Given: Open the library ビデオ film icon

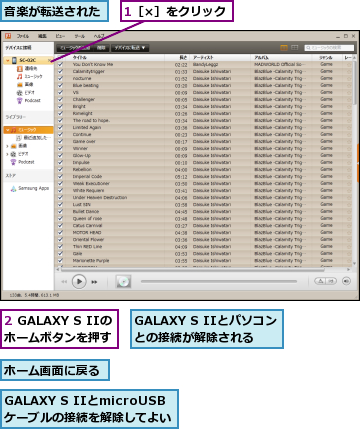Looking at the screenshot, I should click(13, 154).
